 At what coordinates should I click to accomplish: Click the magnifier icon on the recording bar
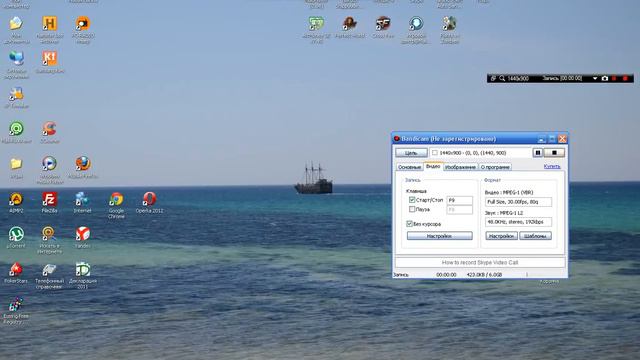[x=502, y=78]
